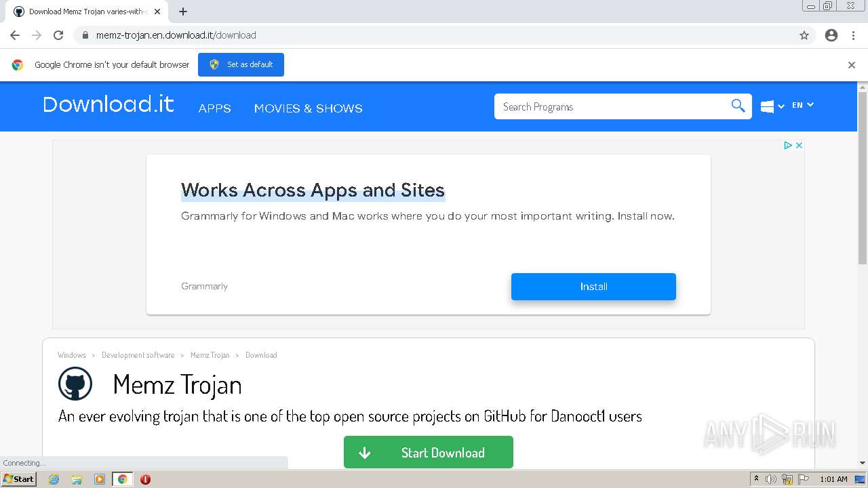The height and width of the screenshot is (488, 868).
Task: Click the ad headline Works Across Apps
Action: (x=313, y=190)
